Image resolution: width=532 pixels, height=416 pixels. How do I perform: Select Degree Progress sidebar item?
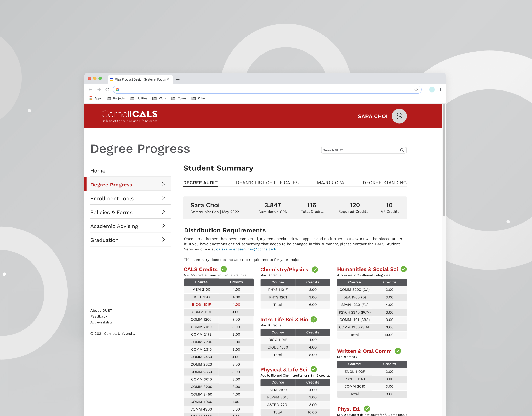pyautogui.click(x=128, y=184)
